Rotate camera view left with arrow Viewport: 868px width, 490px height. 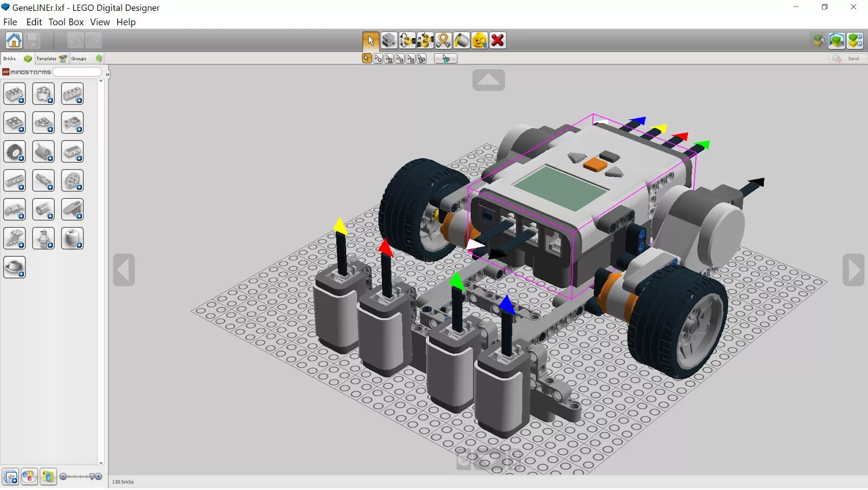(124, 270)
